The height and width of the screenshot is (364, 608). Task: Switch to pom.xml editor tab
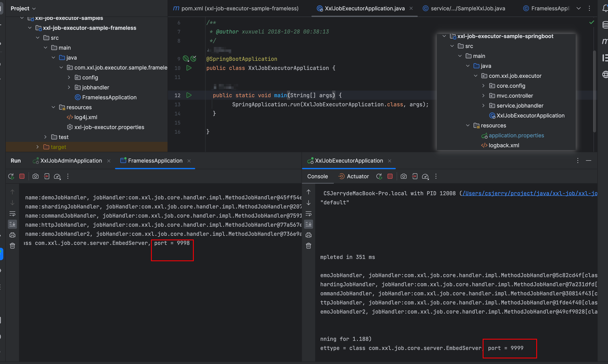click(236, 8)
